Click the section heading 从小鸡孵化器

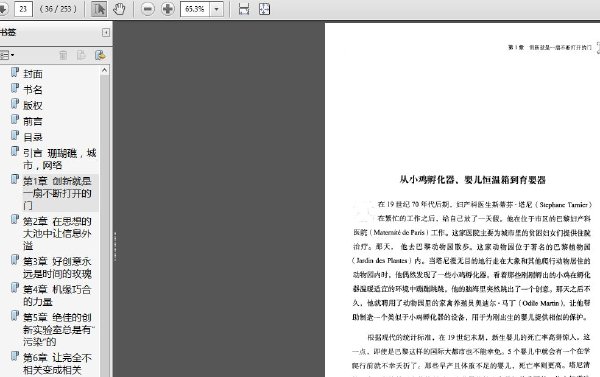(473, 180)
